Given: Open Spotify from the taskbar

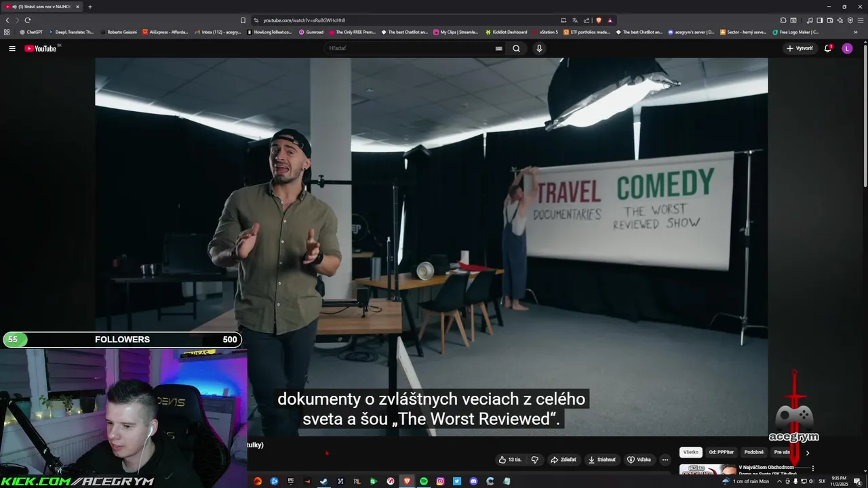Looking at the screenshot, I should point(424,481).
